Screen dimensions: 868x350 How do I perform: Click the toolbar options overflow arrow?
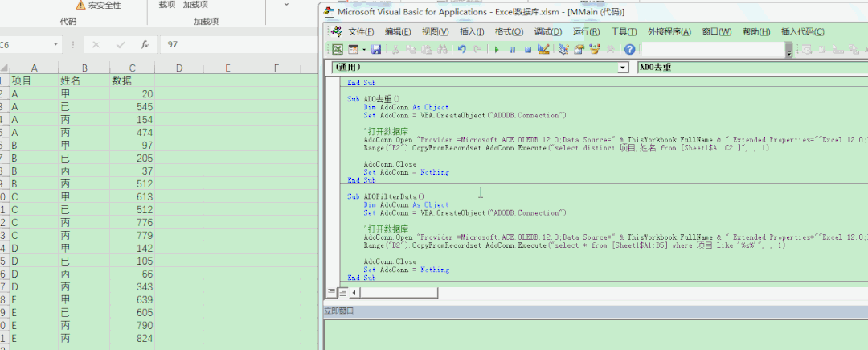(x=789, y=51)
